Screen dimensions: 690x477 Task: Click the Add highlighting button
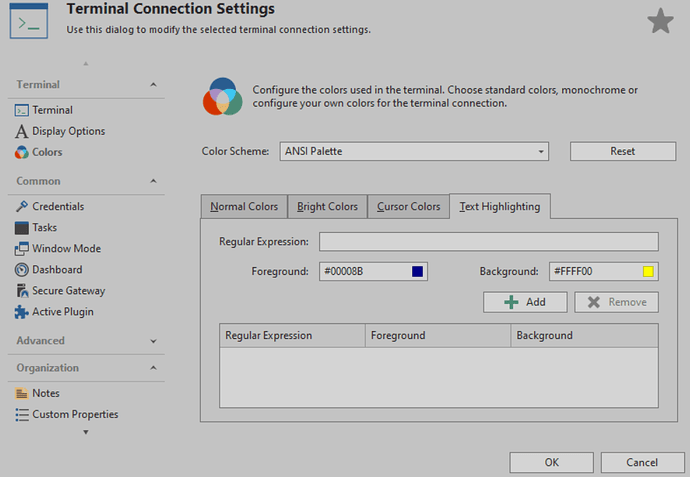525,302
